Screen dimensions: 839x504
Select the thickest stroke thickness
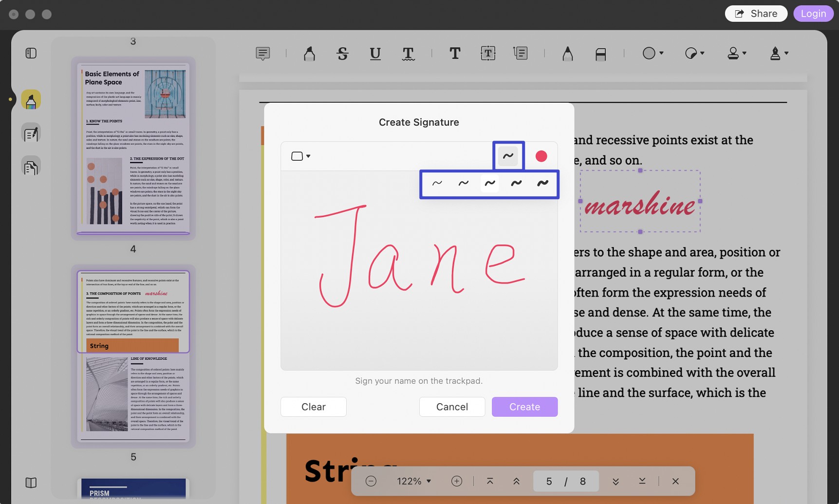542,184
